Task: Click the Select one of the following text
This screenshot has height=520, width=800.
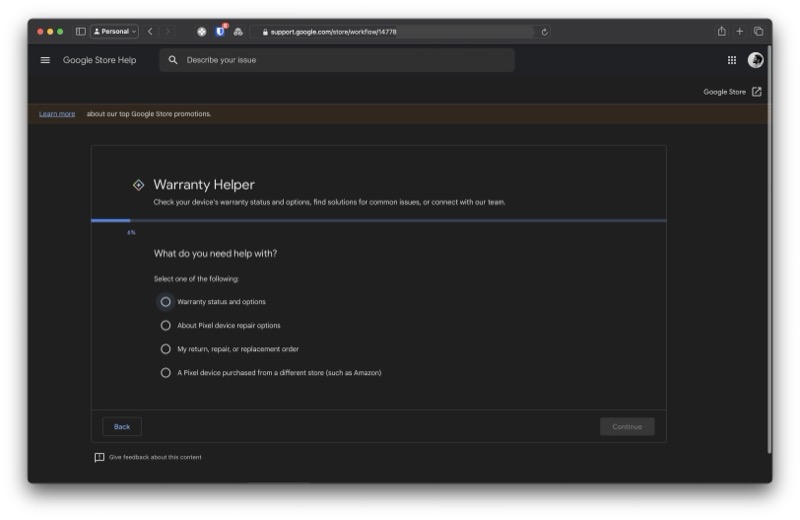Action: (196, 279)
